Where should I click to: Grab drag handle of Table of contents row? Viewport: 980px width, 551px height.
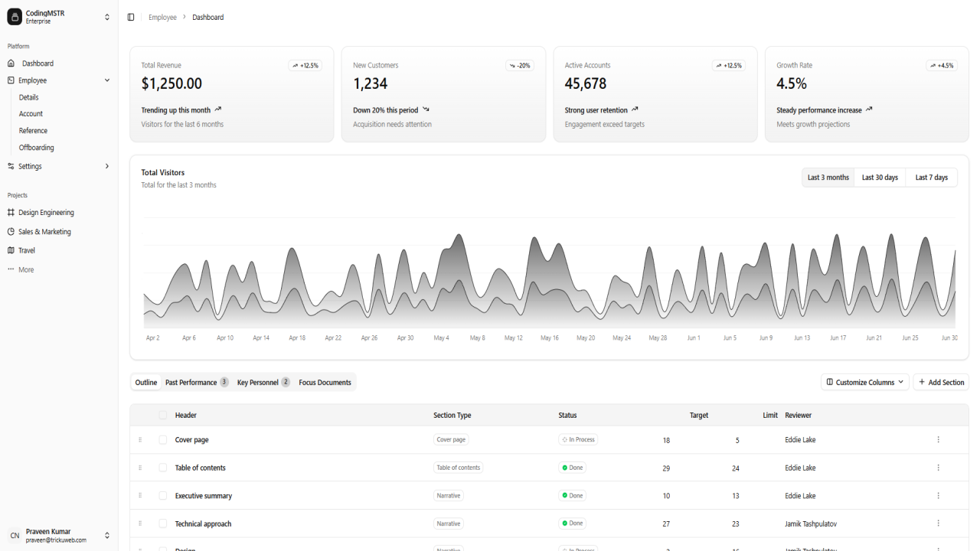coord(140,468)
